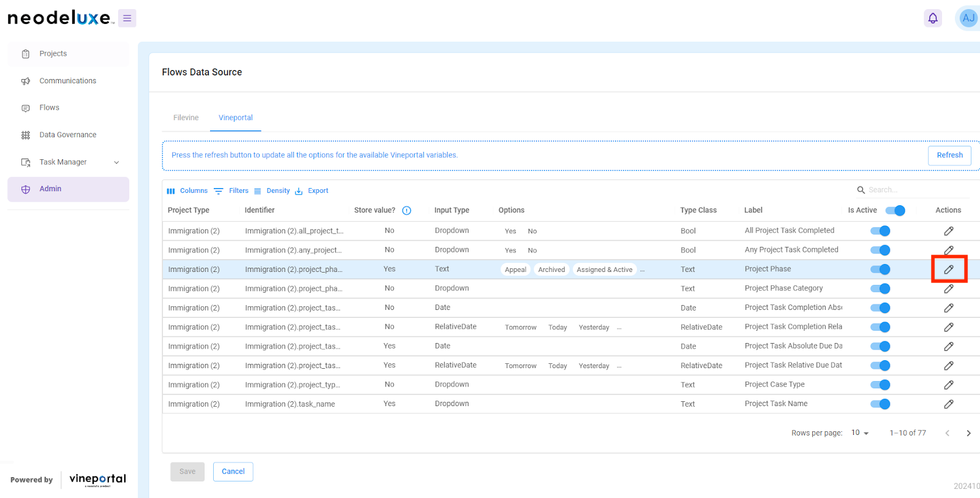Navigate to Data Governance
980x498 pixels.
coord(68,135)
